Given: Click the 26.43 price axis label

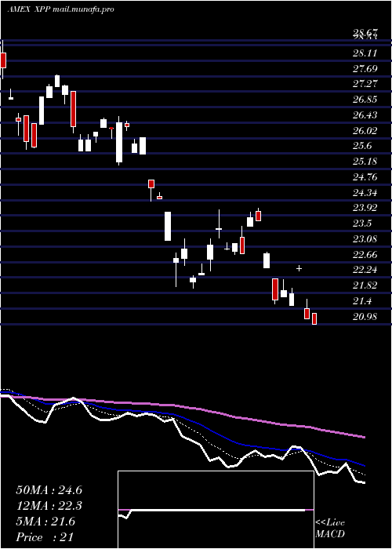Looking at the screenshot, I should (365, 115).
